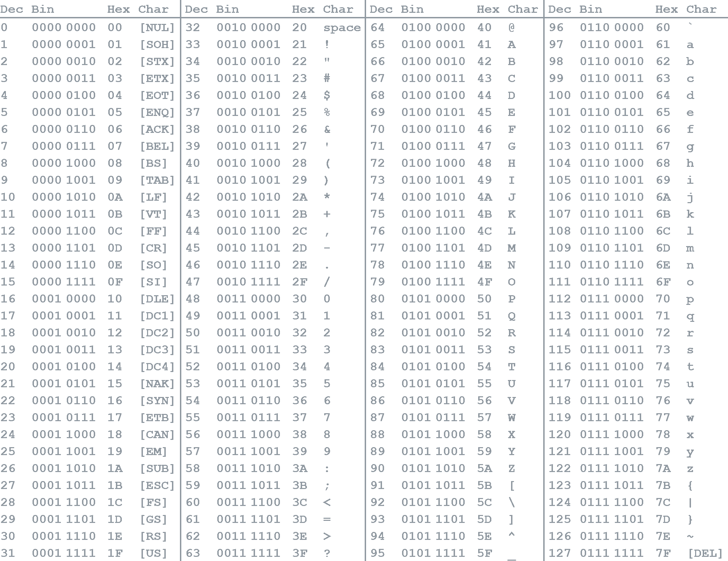The width and height of the screenshot is (728, 561).
Task: Select binary value 0100 0001
Action: click(433, 44)
